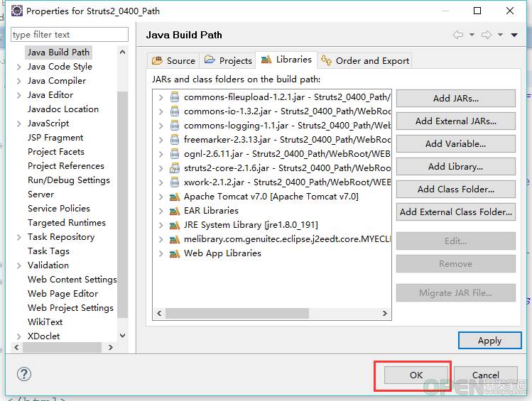The width and height of the screenshot is (532, 401).
Task: Click the jar icon of commons-fileupload-1.2.1.jar
Action: pyautogui.click(x=175, y=97)
